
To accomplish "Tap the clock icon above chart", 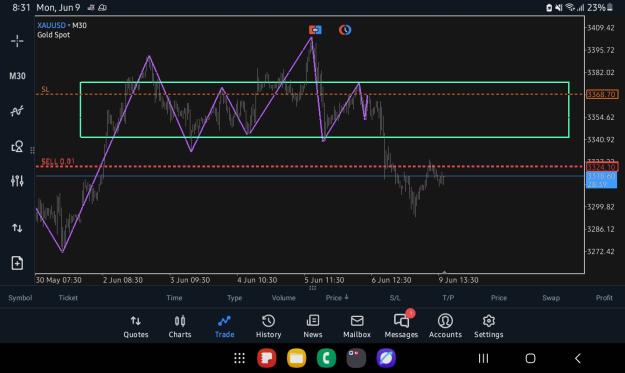I will click(345, 30).
